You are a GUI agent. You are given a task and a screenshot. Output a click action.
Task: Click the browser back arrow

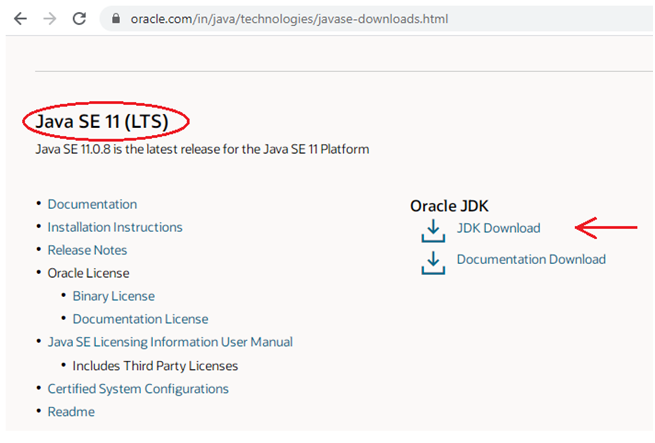20,18
